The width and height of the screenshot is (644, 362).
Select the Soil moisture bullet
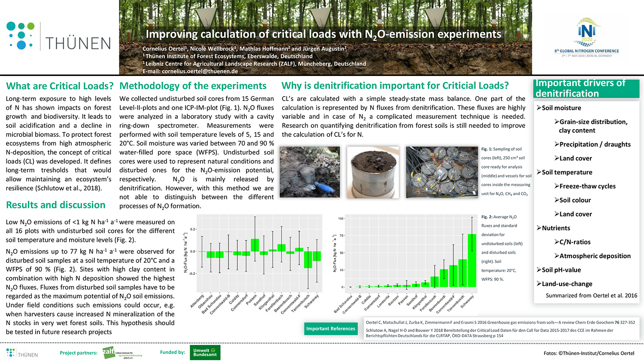559,108
